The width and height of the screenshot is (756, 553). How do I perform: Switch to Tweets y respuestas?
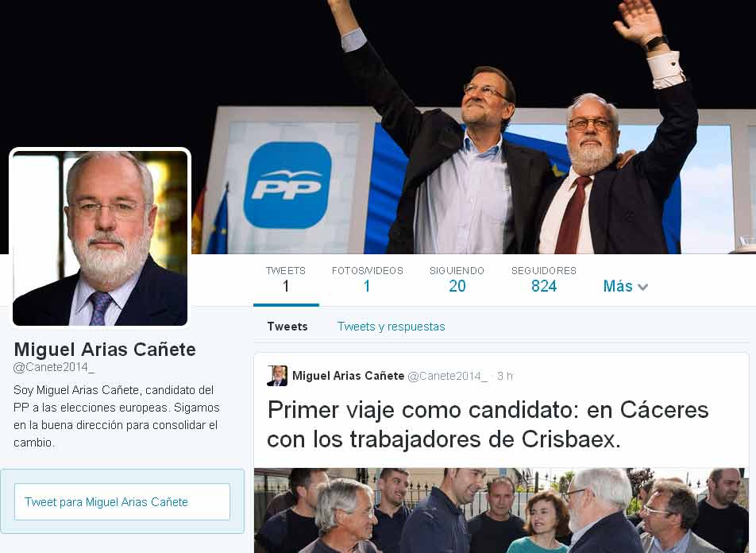(391, 327)
